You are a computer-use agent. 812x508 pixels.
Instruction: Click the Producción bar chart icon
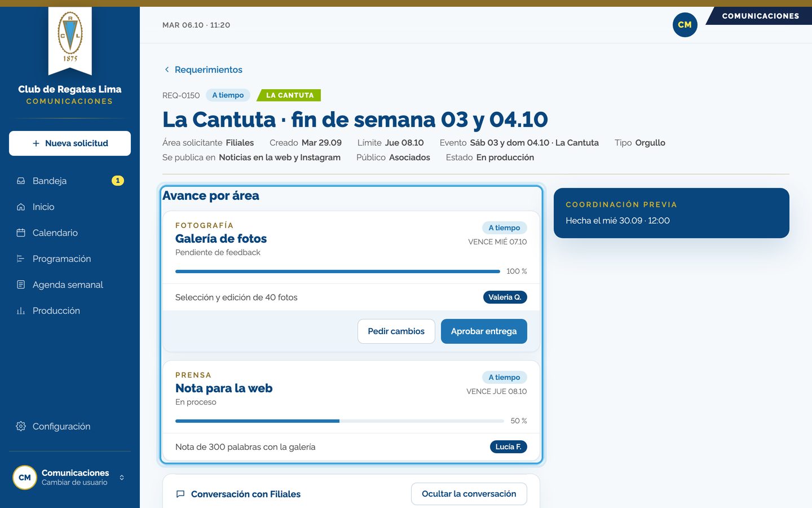click(x=21, y=310)
